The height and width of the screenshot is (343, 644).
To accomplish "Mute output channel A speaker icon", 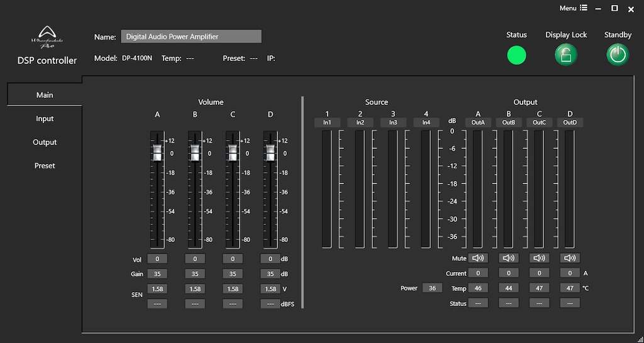I will click(478, 258).
